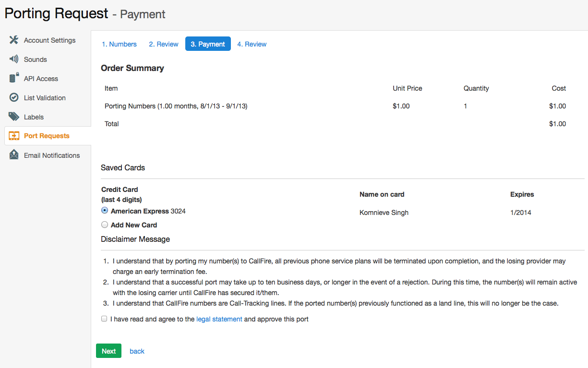Open Account Settings in the sidebar
The image size is (588, 368).
[x=49, y=40]
